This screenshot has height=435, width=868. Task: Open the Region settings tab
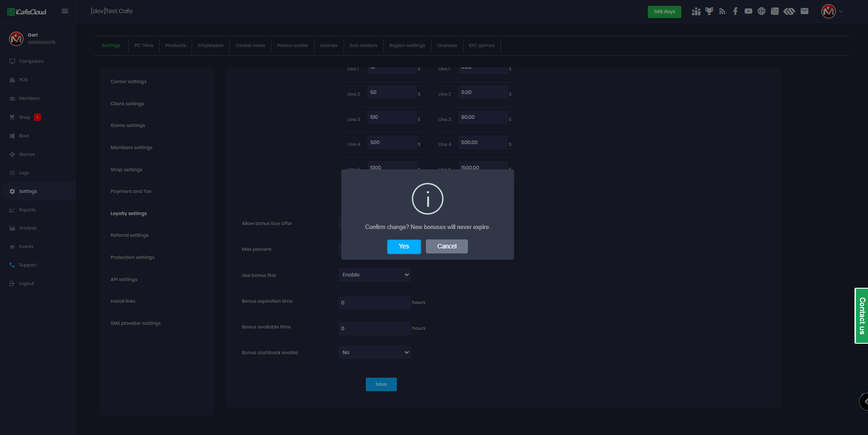point(407,46)
